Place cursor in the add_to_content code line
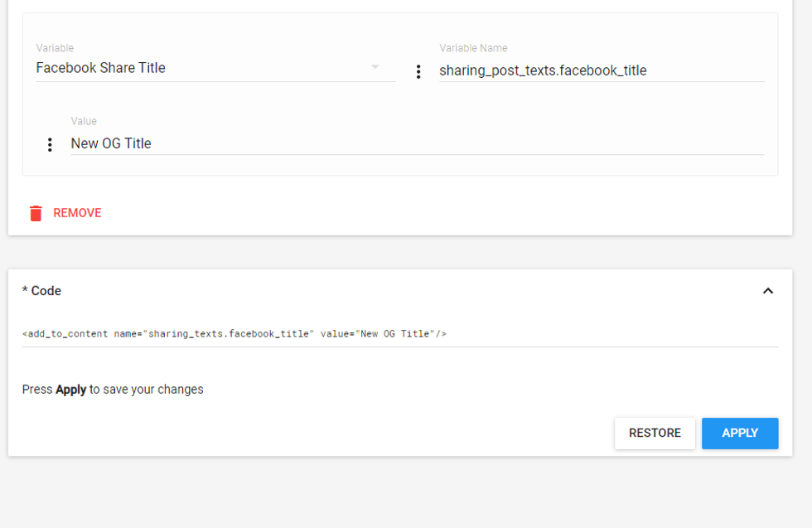 pyautogui.click(x=234, y=334)
